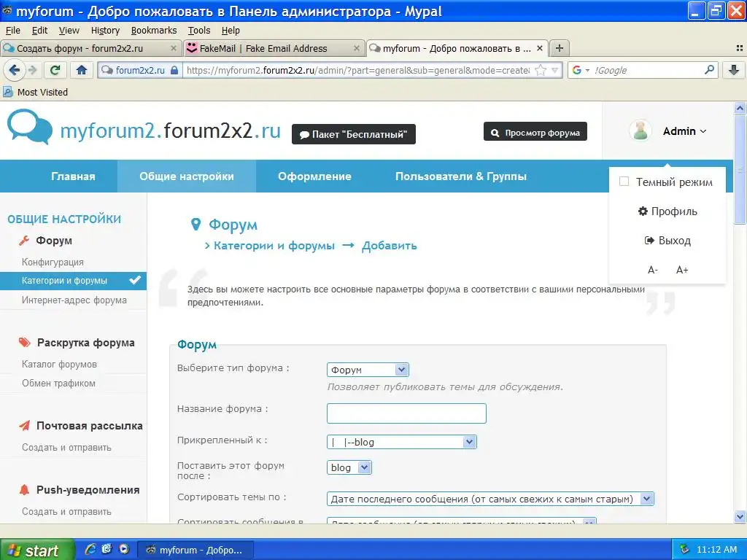
Task: Open the History menu
Action: point(105,31)
